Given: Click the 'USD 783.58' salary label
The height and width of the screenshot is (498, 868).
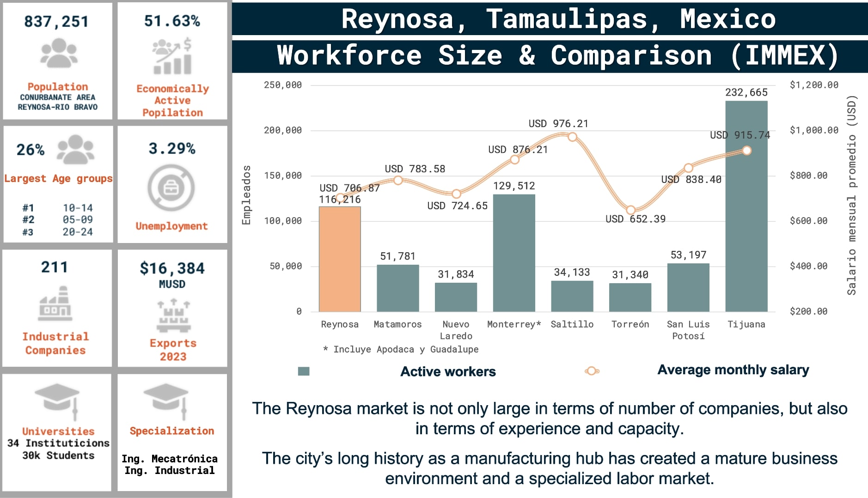Looking at the screenshot, I should point(415,169).
